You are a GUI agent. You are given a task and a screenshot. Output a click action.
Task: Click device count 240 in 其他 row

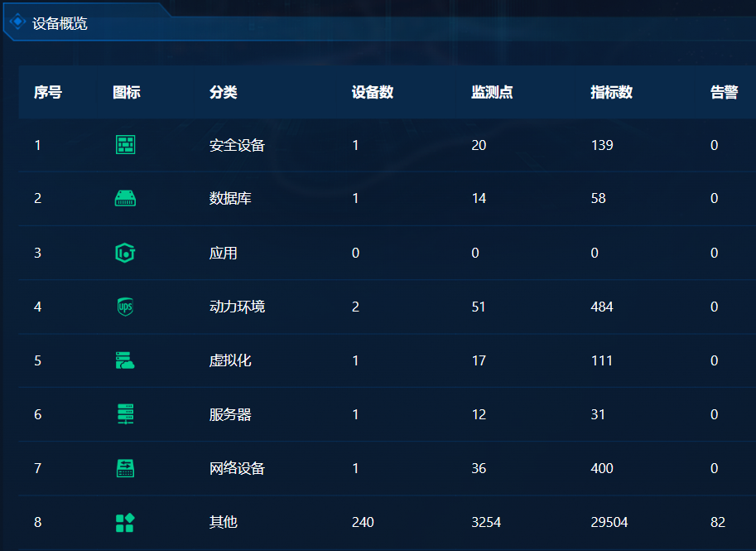(x=363, y=522)
